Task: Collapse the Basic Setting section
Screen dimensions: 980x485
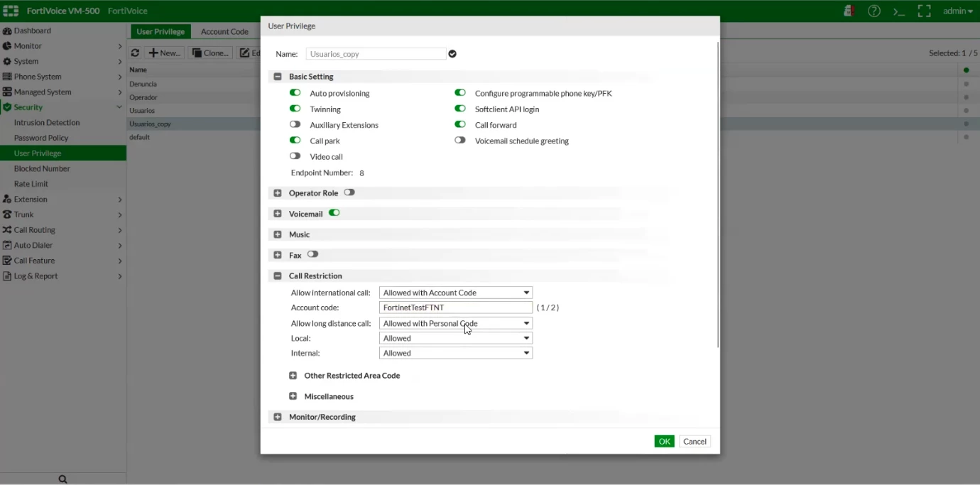Action: tap(278, 77)
